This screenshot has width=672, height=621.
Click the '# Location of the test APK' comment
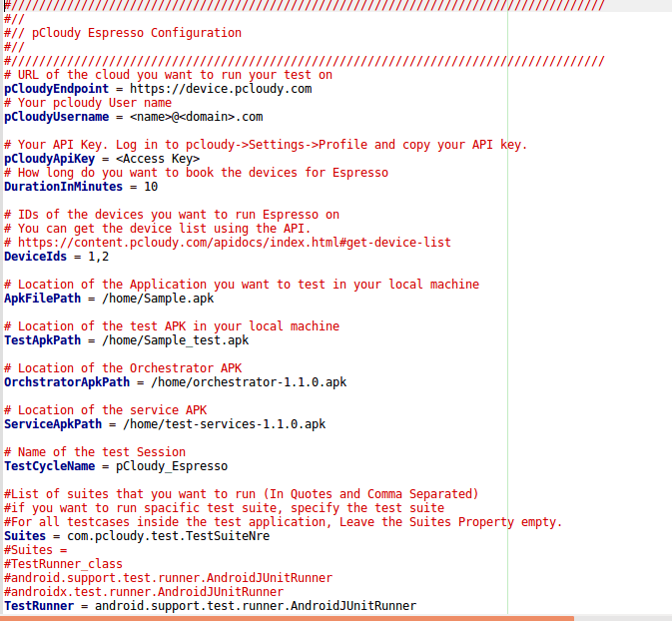[x=172, y=326]
